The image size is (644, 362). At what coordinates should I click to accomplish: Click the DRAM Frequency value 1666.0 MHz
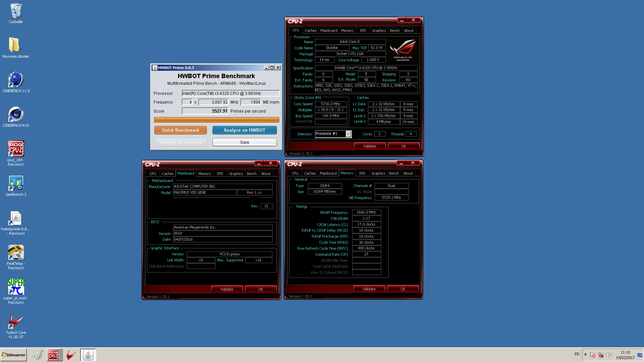(x=366, y=212)
